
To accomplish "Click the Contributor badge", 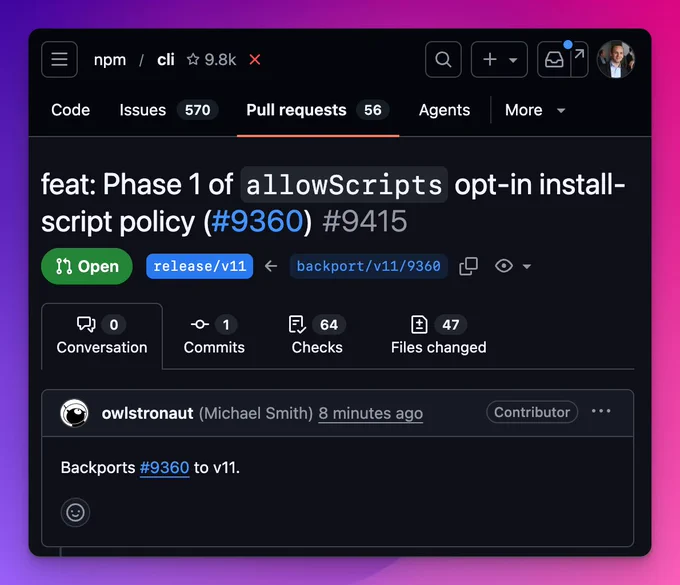I will coord(532,412).
